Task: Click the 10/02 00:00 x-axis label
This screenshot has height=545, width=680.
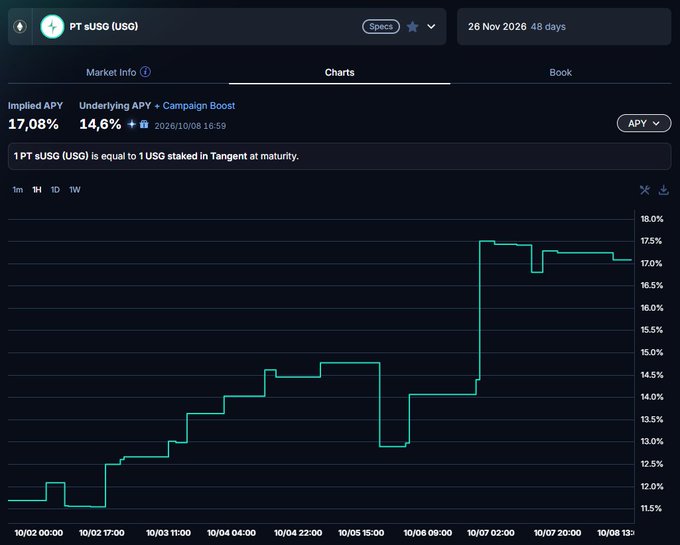Action: click(x=39, y=533)
